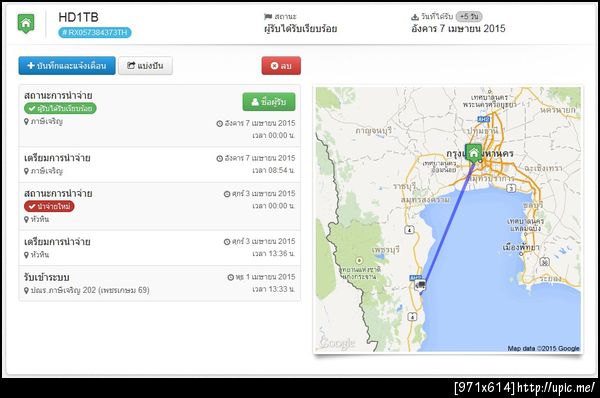Click the green home marker on the map
The height and width of the screenshot is (398, 600).
[473, 153]
